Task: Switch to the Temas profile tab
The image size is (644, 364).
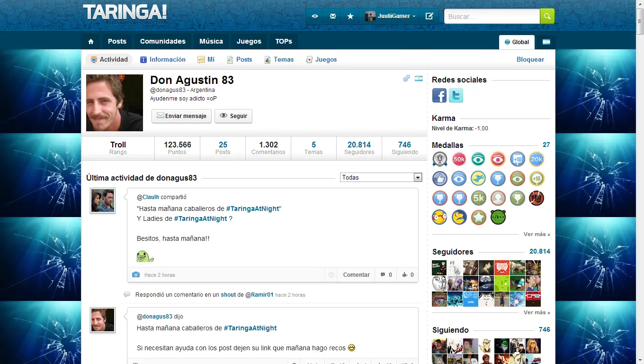Action: coord(279,59)
